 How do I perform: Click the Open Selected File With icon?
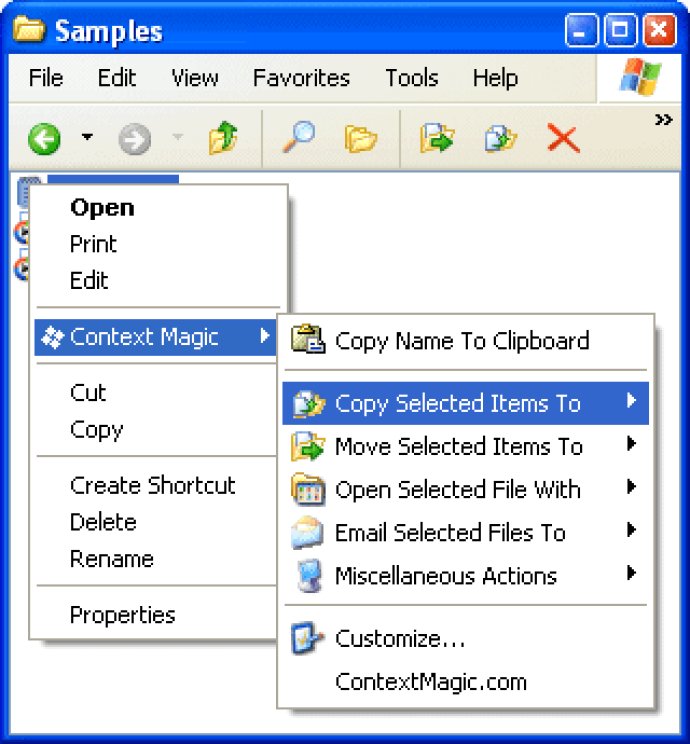tap(308, 489)
